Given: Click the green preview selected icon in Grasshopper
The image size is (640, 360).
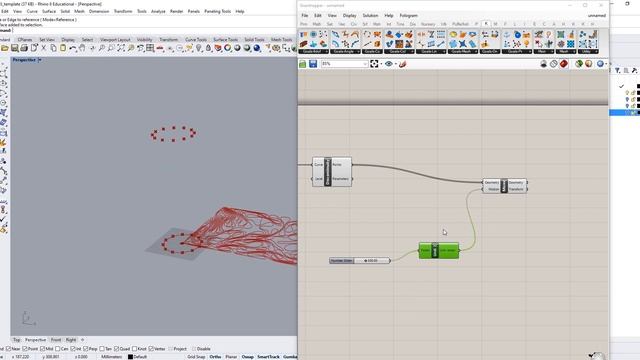Looking at the screenshot, I should tap(579, 64).
